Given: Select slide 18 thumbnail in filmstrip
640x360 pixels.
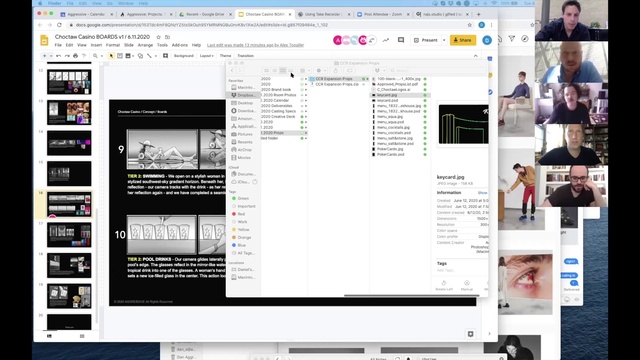Looking at the screenshot, I should click(x=69, y=265).
